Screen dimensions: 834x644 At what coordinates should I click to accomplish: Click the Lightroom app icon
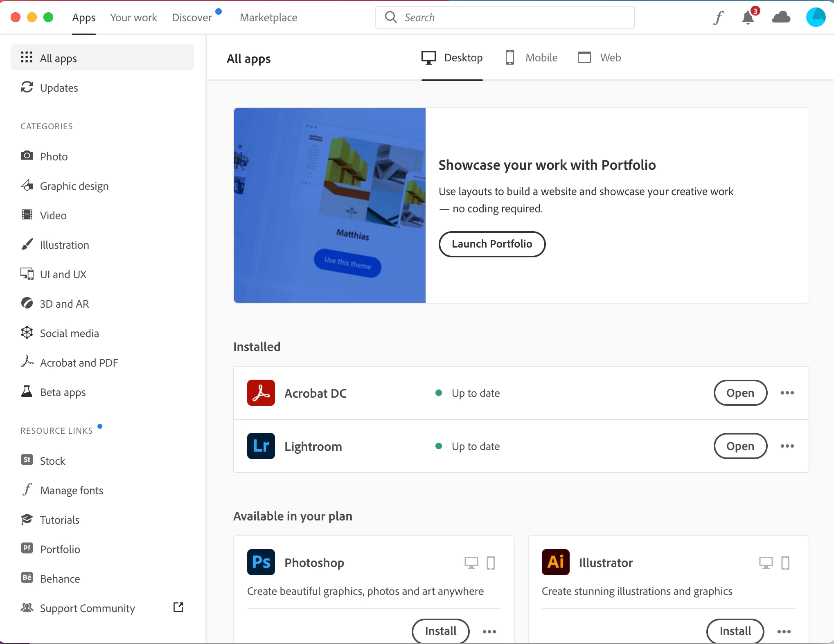tap(261, 446)
